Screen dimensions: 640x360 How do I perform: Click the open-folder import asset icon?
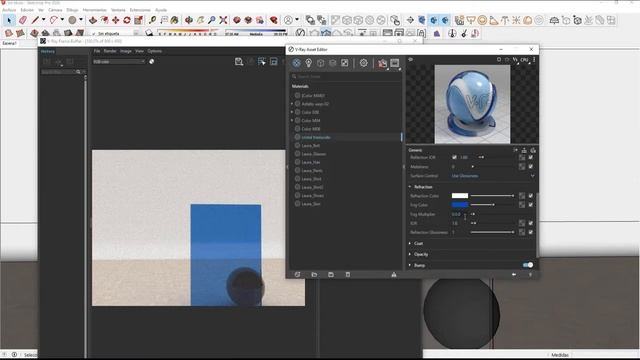(314, 275)
